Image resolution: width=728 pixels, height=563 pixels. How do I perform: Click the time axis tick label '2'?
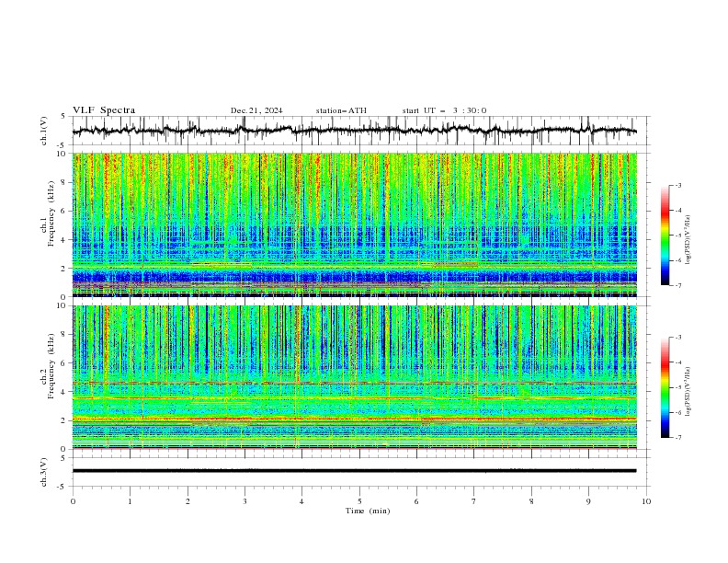point(188,501)
